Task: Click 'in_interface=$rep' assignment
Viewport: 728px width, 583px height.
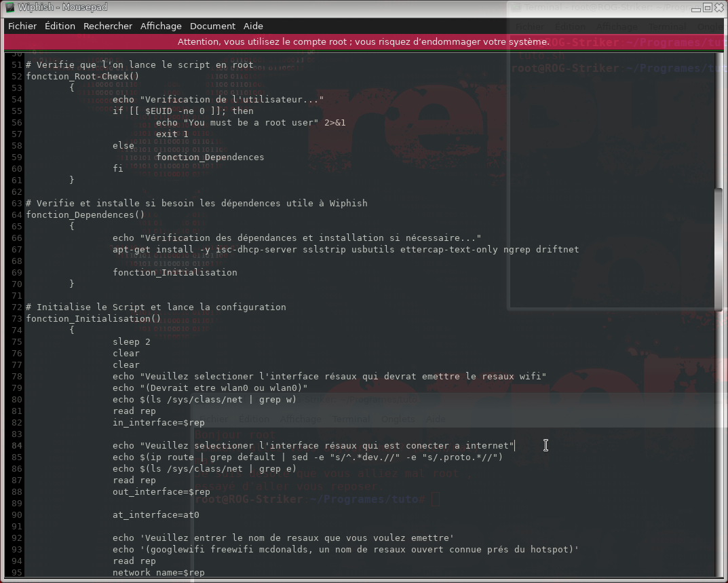Action: 158,423
